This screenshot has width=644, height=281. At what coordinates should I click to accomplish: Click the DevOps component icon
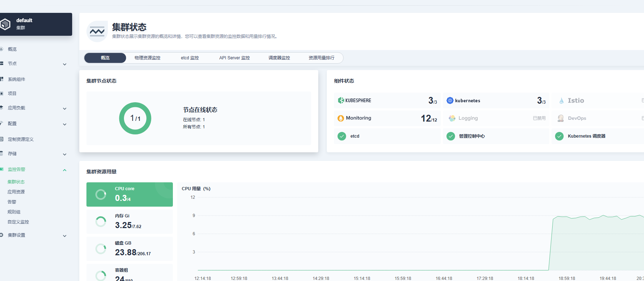coord(560,118)
